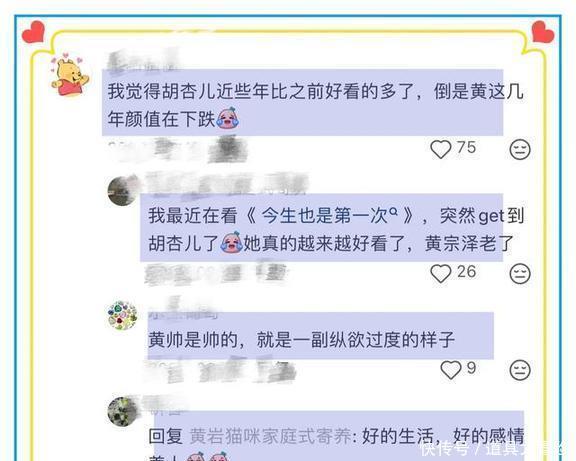Tap crying emoji after 颜值在下跌

(x=227, y=118)
